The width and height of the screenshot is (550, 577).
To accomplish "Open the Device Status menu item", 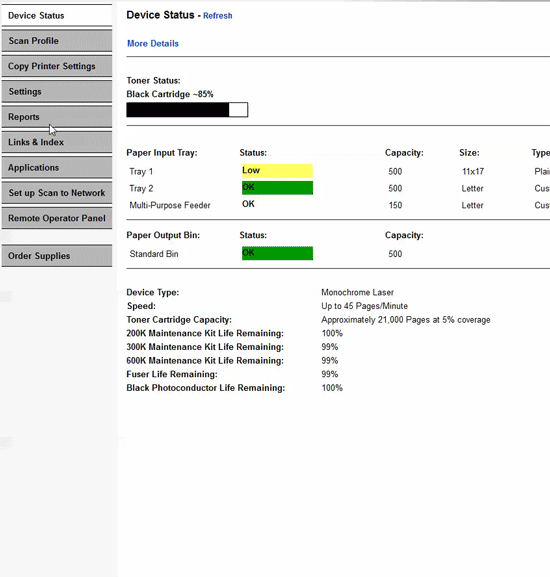I will coord(57,15).
